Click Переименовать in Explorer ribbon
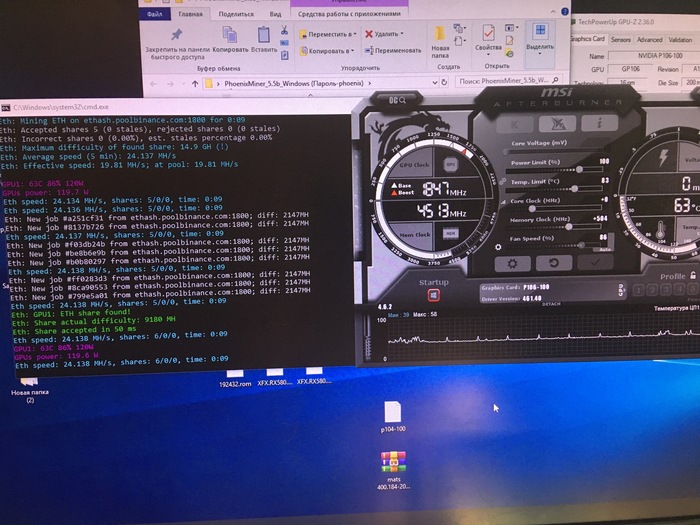The width and height of the screenshot is (700, 525). 393,50
